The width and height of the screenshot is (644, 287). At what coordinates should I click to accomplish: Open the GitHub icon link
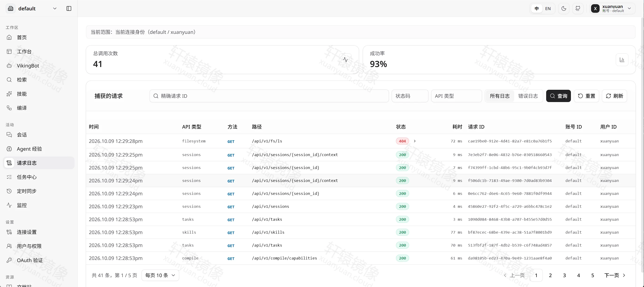578,8
